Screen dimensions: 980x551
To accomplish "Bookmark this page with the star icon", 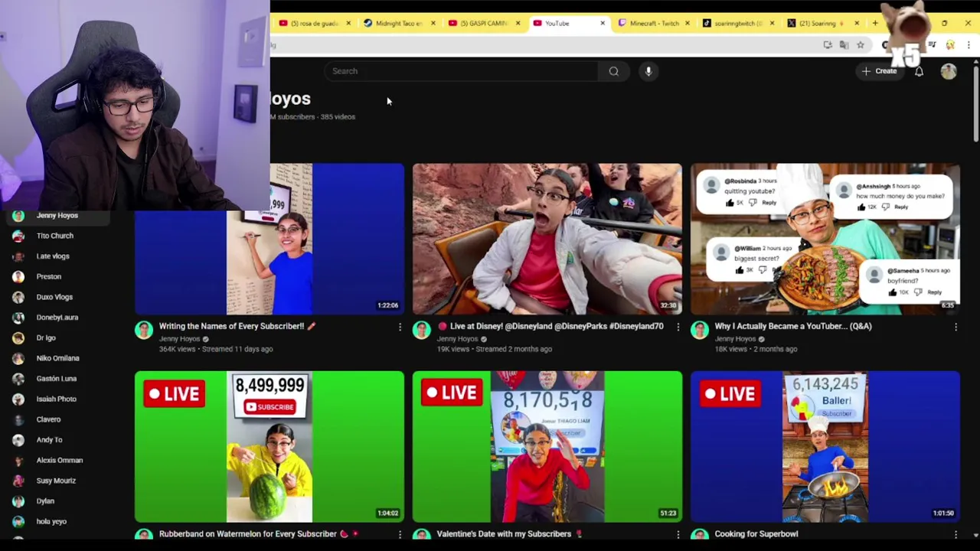I will click(x=861, y=45).
